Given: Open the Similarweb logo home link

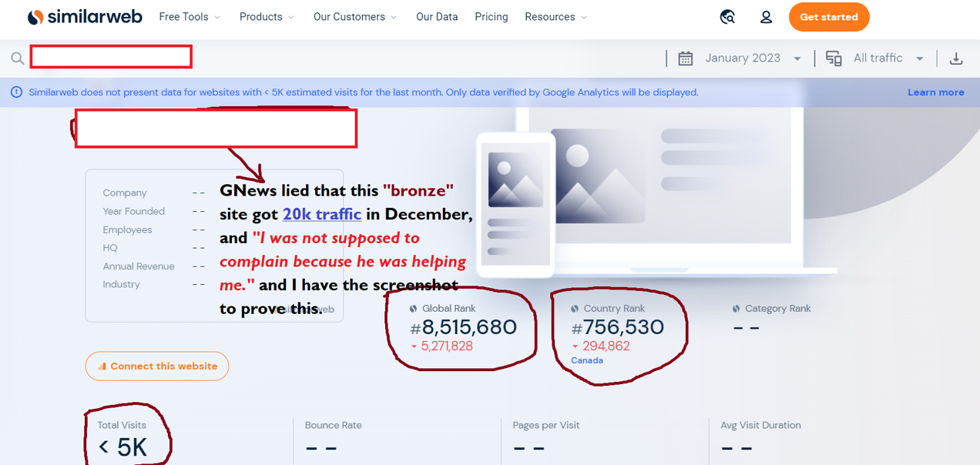Looking at the screenshot, I should point(85,17).
